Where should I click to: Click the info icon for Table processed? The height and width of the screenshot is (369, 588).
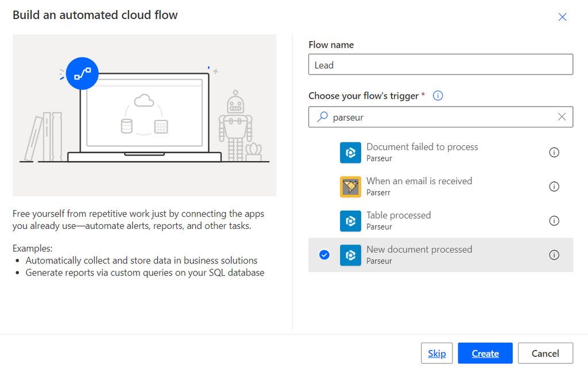coord(554,221)
